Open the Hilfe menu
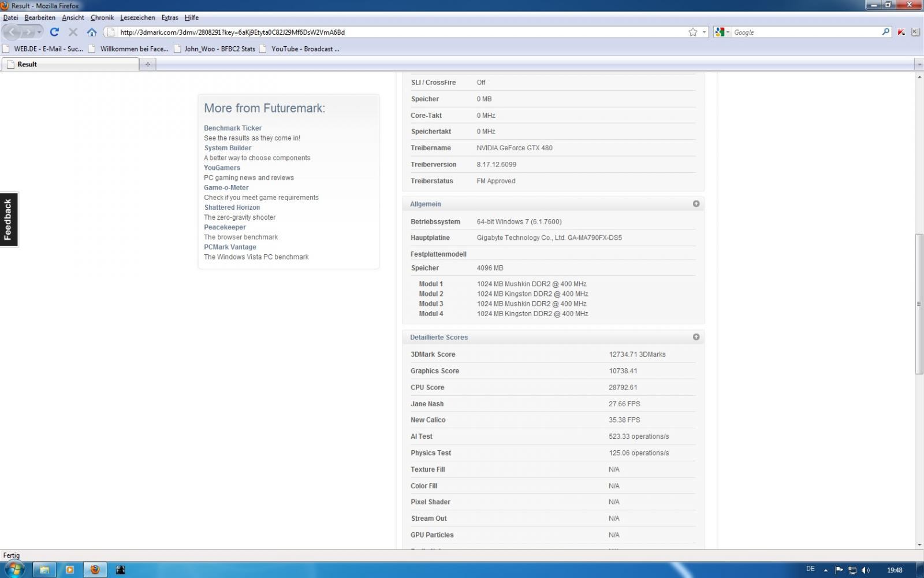The height and width of the screenshot is (578, 924). 192,18
